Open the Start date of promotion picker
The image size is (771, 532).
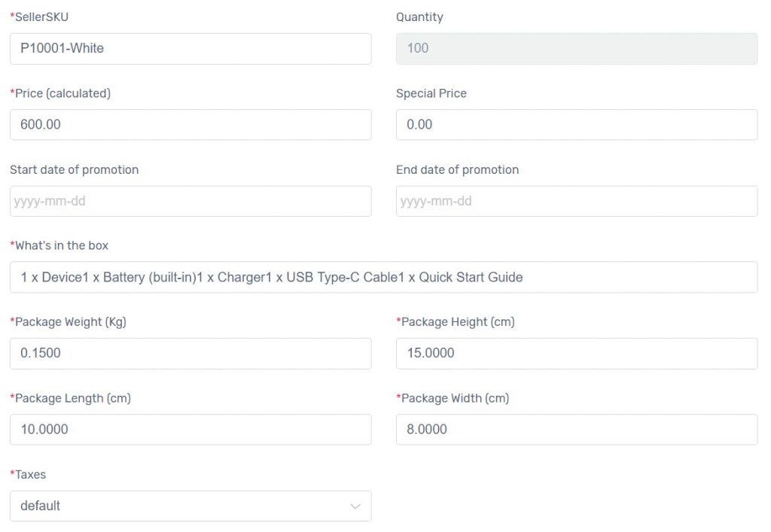[190, 201]
